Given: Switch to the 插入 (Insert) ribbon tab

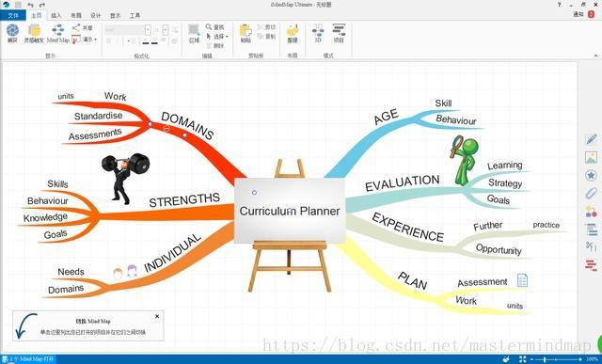Looking at the screenshot, I should 56,15.
